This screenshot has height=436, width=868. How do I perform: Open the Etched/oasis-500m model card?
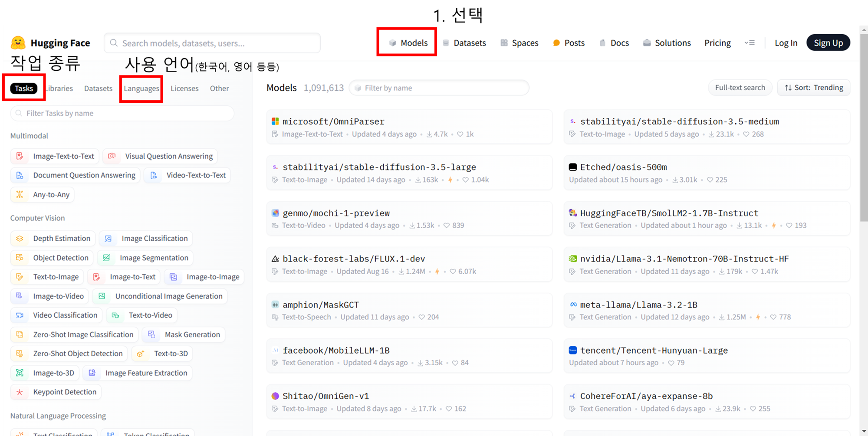pyautogui.click(x=707, y=173)
